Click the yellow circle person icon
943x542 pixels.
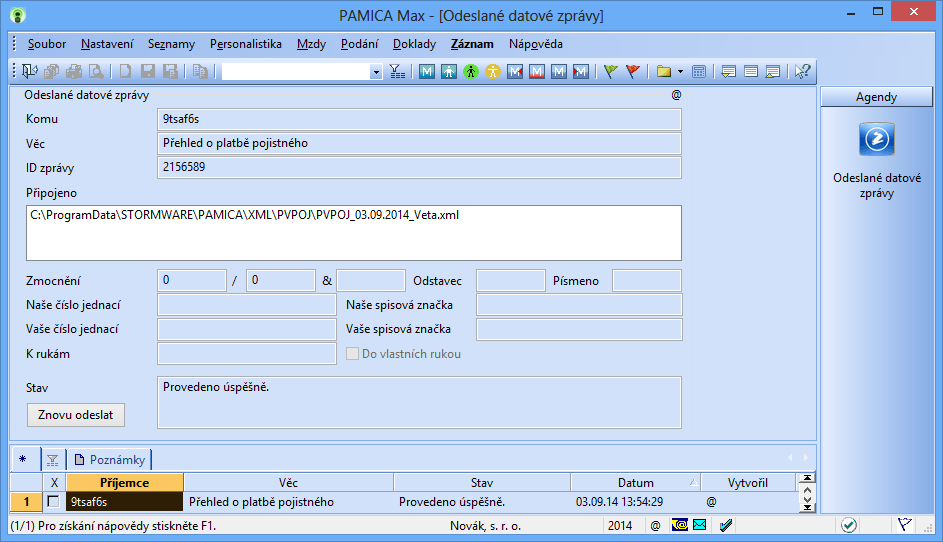point(493,72)
